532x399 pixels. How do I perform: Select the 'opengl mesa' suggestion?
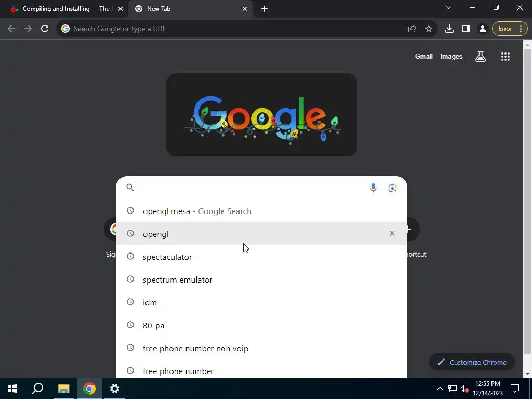(x=261, y=211)
